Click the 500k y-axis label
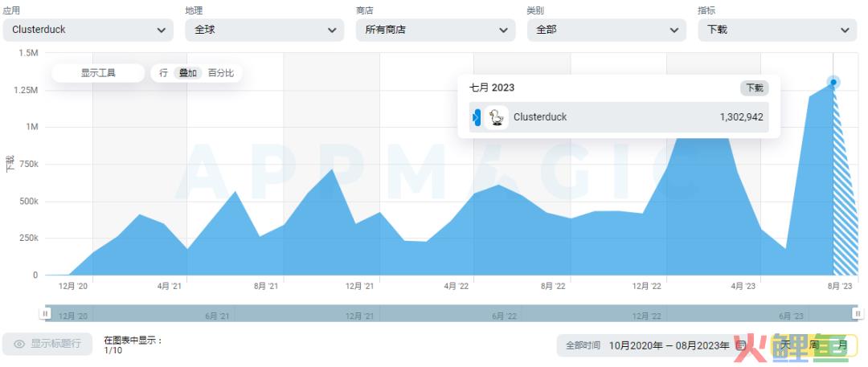Viewport: 868px width, 367px height. tap(28, 201)
